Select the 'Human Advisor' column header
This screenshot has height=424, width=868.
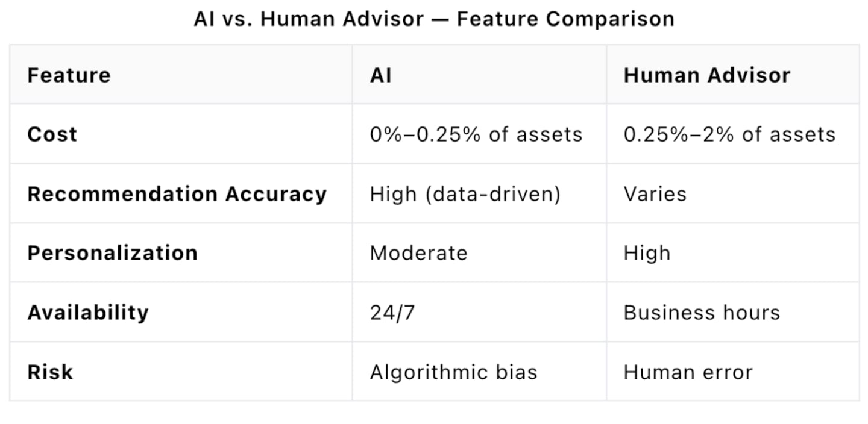(x=706, y=75)
